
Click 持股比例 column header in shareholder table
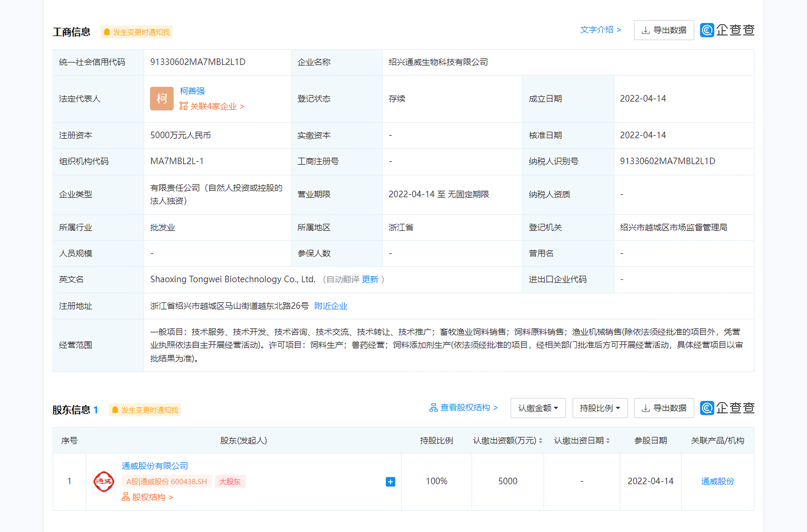436,441
